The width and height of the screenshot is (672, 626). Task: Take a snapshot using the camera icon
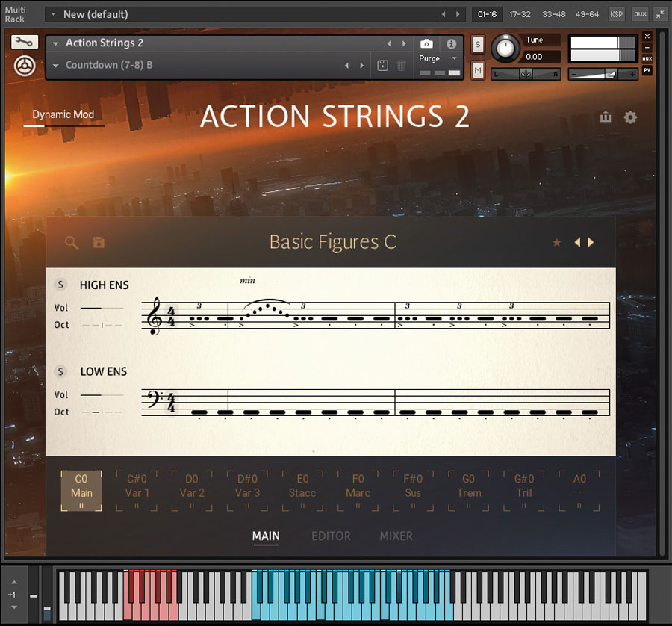click(x=426, y=43)
